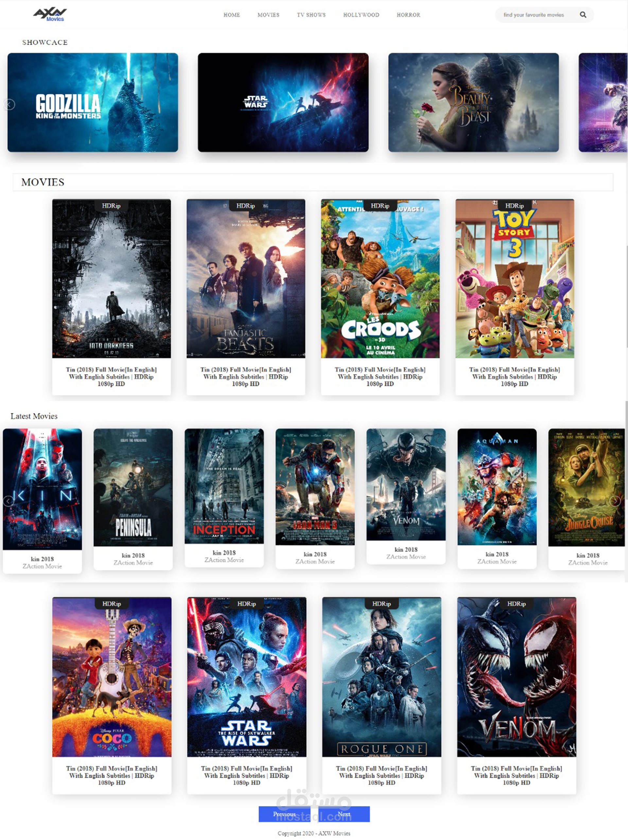The width and height of the screenshot is (628, 840).
Task: Open the HOME menu item
Action: [x=231, y=15]
